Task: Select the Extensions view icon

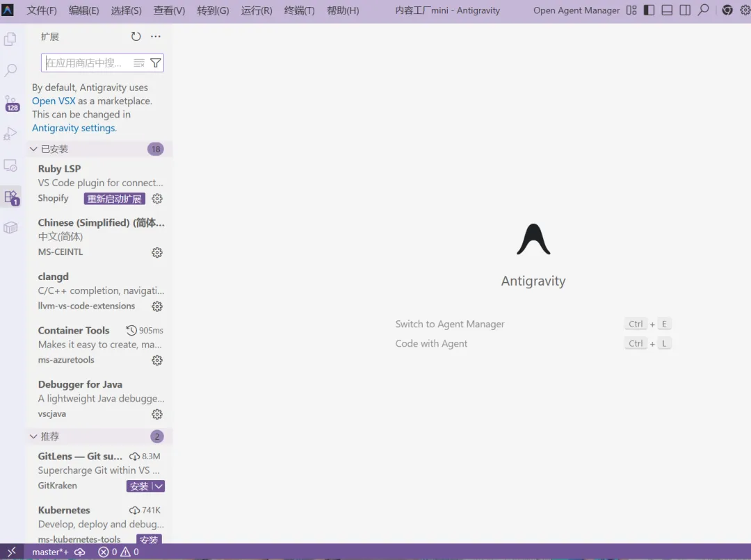Action: (10, 197)
